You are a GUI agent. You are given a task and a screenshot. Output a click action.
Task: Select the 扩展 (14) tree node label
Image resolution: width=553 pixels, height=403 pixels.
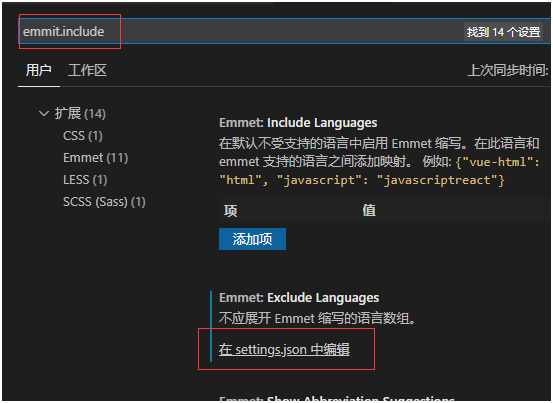click(x=80, y=114)
